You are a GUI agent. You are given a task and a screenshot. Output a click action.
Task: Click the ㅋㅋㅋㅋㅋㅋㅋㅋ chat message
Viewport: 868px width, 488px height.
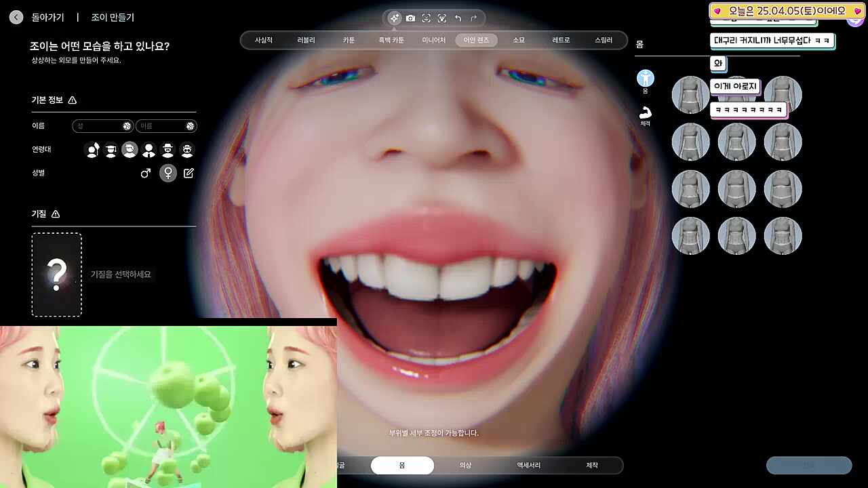tap(749, 109)
